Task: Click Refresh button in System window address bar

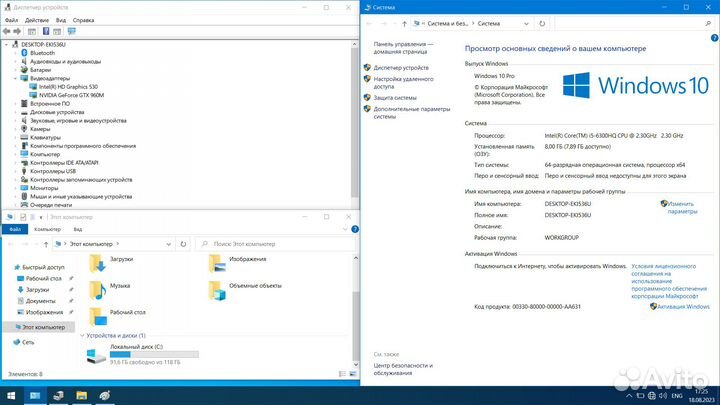Action: point(542,23)
